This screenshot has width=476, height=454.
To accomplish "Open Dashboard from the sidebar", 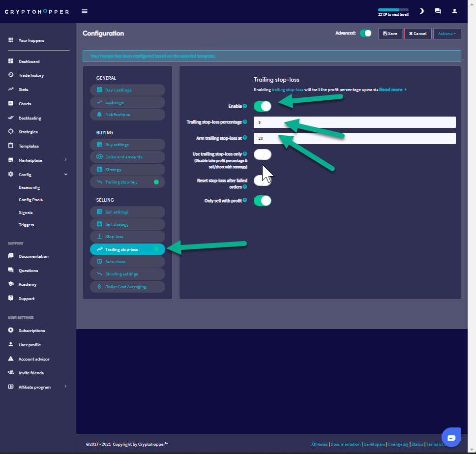I will (x=29, y=61).
